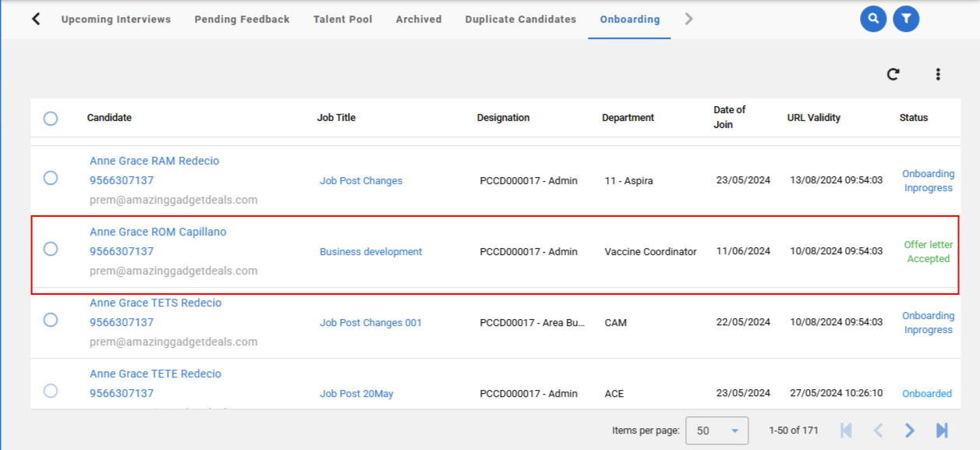
Task: Click the Offer letter Accepted status
Action: pyautogui.click(x=928, y=252)
